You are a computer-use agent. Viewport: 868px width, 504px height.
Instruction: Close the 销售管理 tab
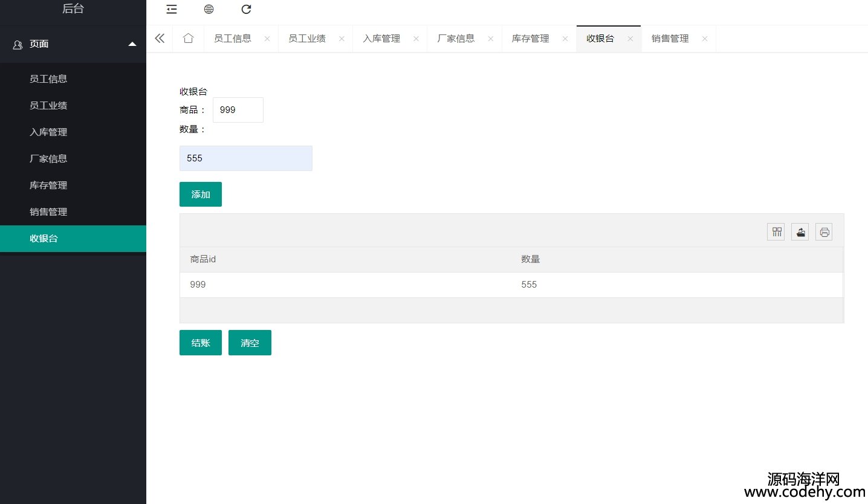[704, 39]
